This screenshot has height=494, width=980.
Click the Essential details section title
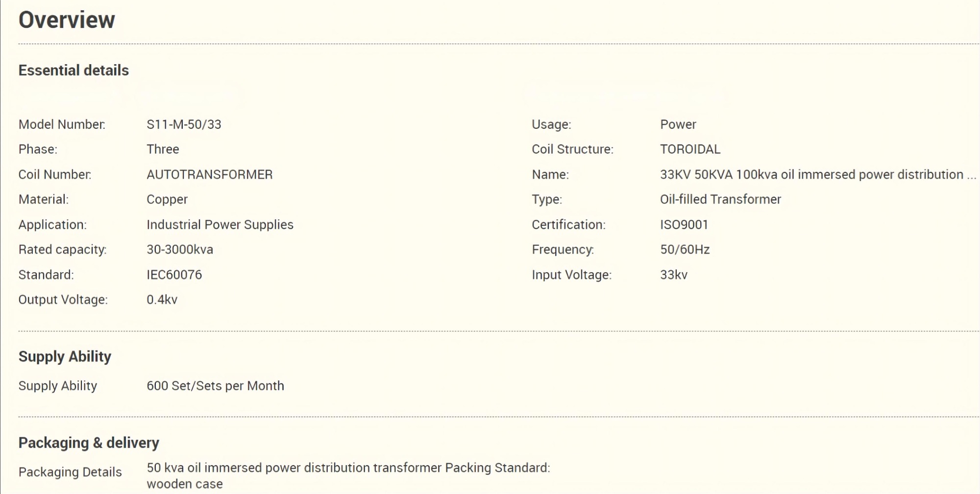coord(73,71)
